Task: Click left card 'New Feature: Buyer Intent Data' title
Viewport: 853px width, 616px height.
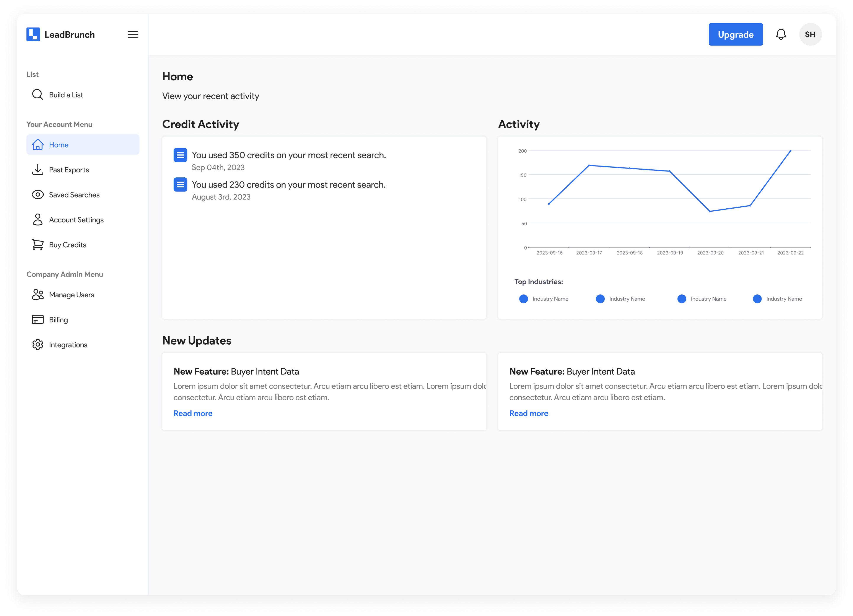Action: (236, 372)
